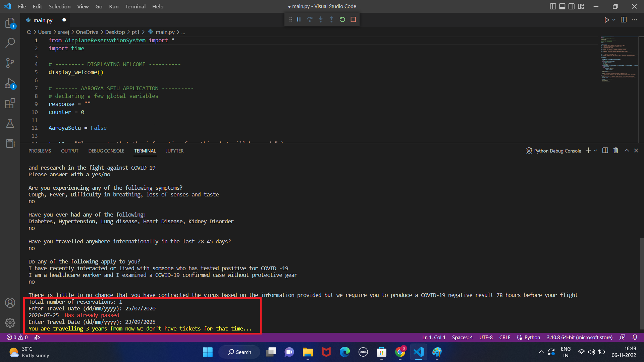Click Step Out in the debug toolbar
Viewport: 644px width, 362px height.
pyautogui.click(x=331, y=19)
